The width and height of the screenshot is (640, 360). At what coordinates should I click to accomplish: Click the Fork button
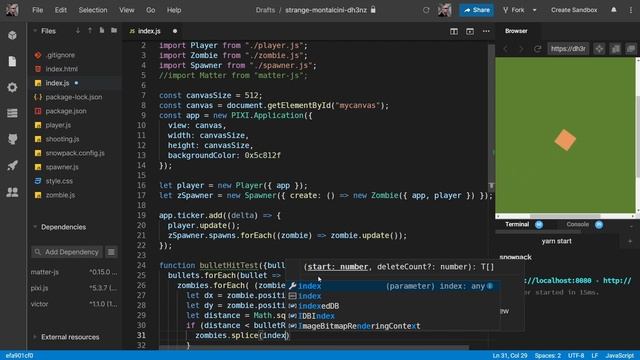pos(514,10)
